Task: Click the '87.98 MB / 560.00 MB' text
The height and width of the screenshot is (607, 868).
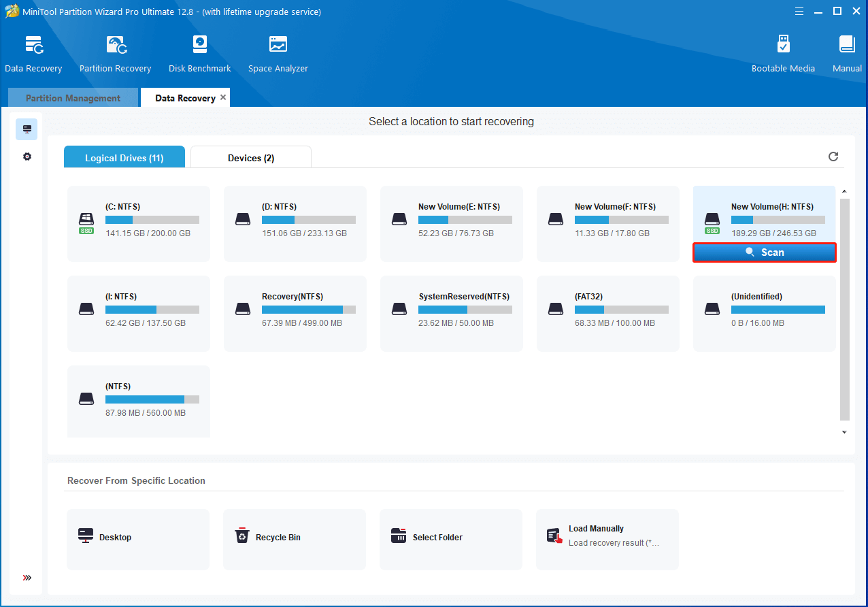Action: click(x=146, y=413)
